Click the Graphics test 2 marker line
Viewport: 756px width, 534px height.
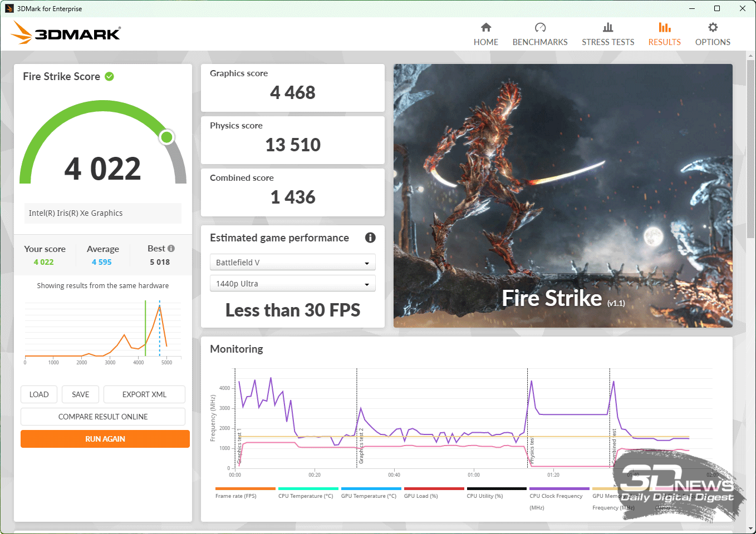click(x=357, y=417)
